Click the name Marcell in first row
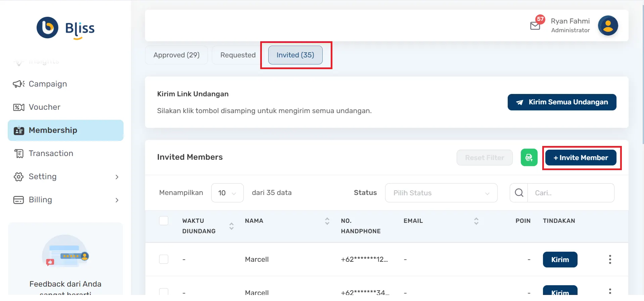 click(x=257, y=259)
